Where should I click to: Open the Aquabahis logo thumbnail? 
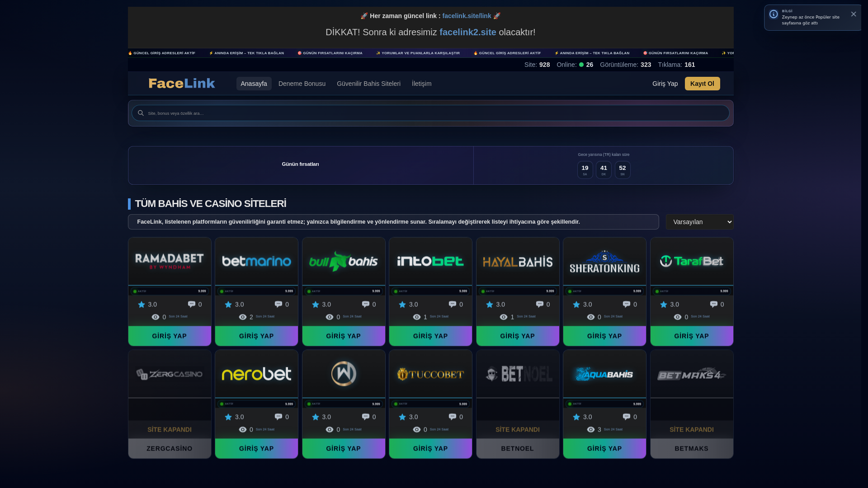tap(604, 374)
